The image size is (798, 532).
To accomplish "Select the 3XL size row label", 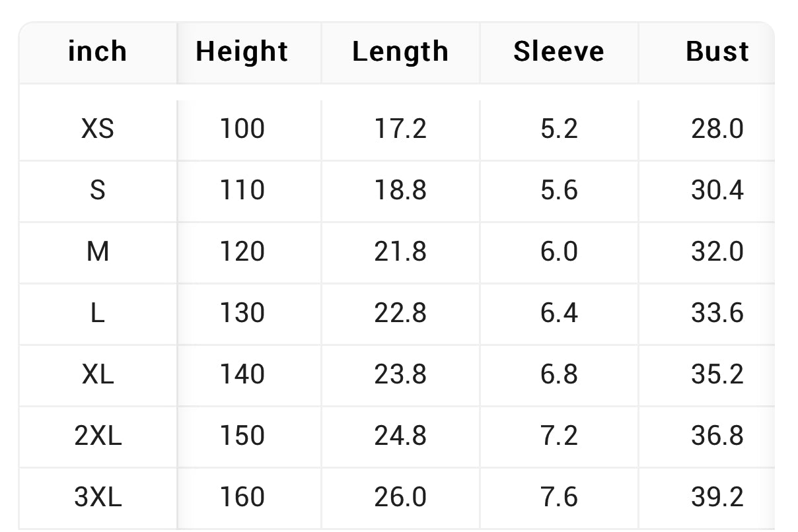I will [x=98, y=497].
